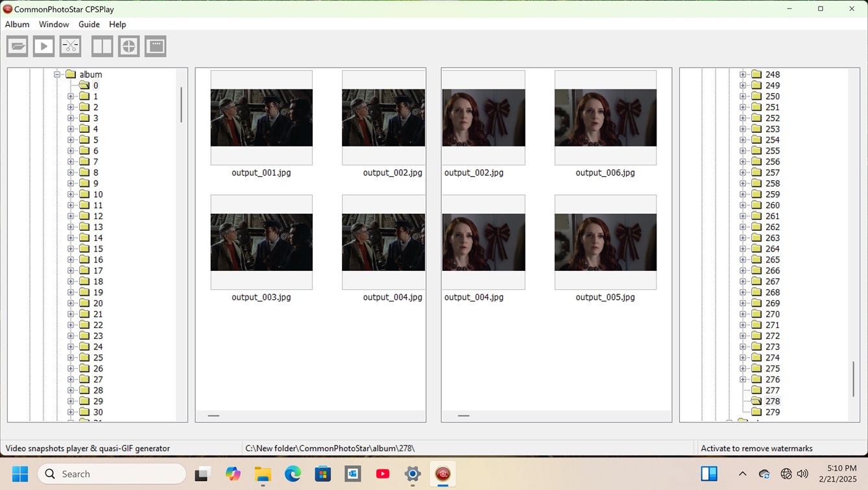Select folder 3 in the album tree
This screenshot has width=868, height=490.
click(x=95, y=118)
